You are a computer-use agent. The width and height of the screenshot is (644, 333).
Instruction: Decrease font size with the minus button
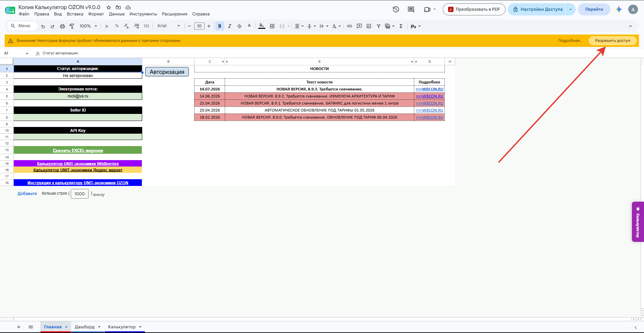pyautogui.click(x=189, y=26)
